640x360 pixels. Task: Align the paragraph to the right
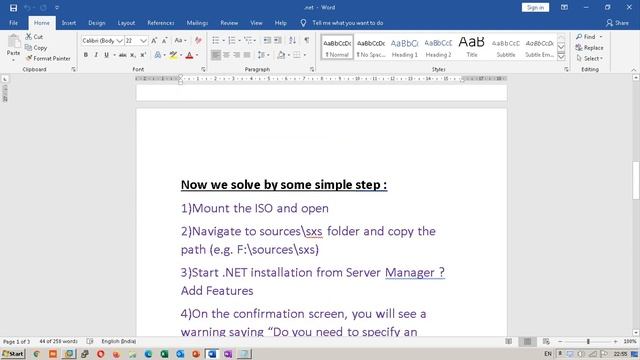pos(237,55)
